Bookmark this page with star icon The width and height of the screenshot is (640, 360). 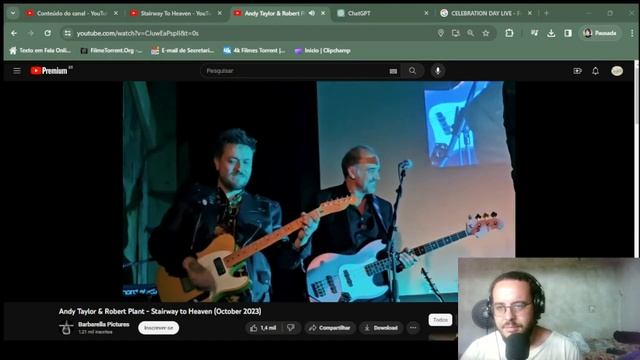click(x=486, y=33)
